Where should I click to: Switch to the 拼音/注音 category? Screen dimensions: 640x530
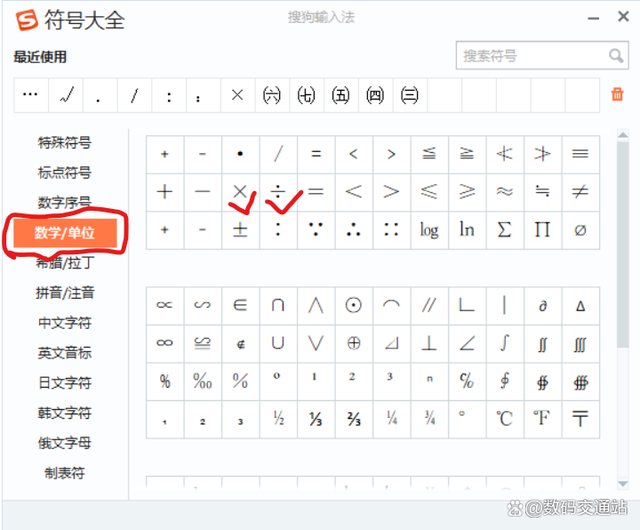pos(64,293)
